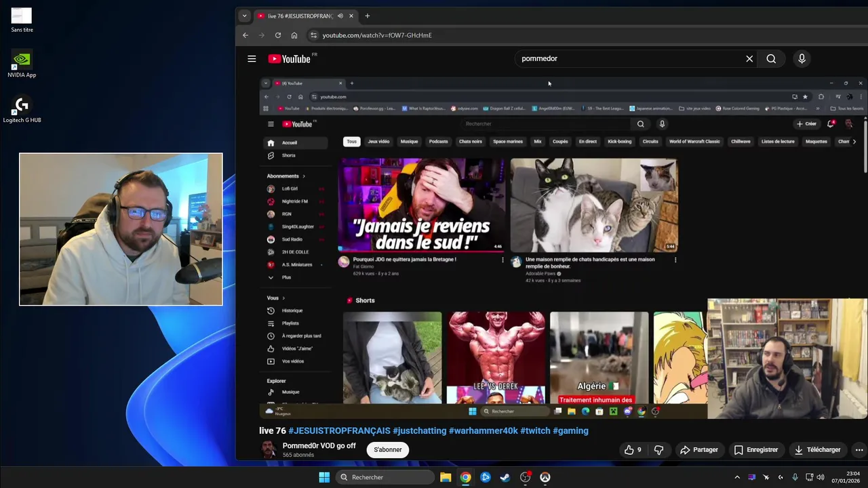Click the blue round app icon in taskbar
This screenshot has width=868, height=488.
(x=485, y=477)
